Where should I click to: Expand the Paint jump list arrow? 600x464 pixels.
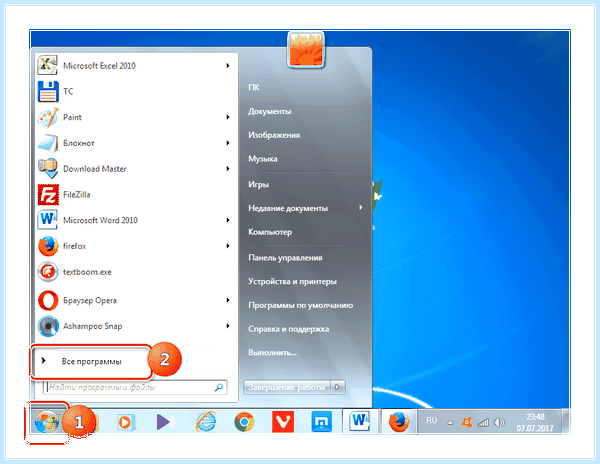[228, 117]
